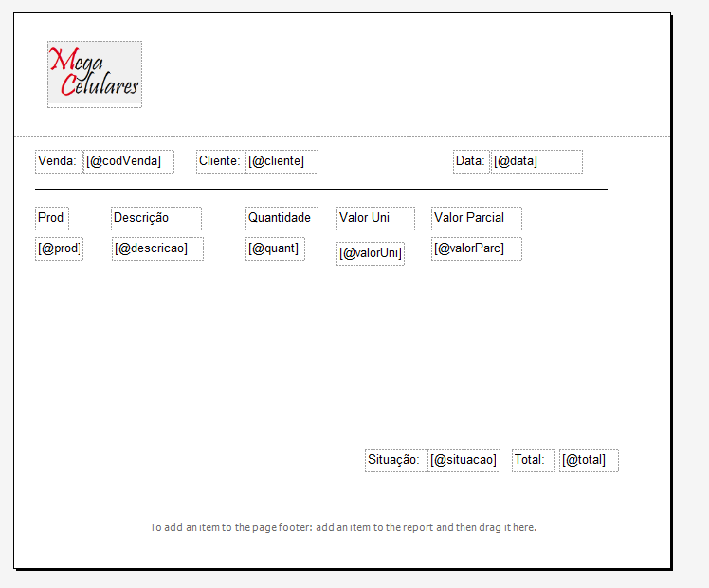Select the [@situacao] placeholder field
Viewport: 709px width, 588px height.
tap(464, 461)
